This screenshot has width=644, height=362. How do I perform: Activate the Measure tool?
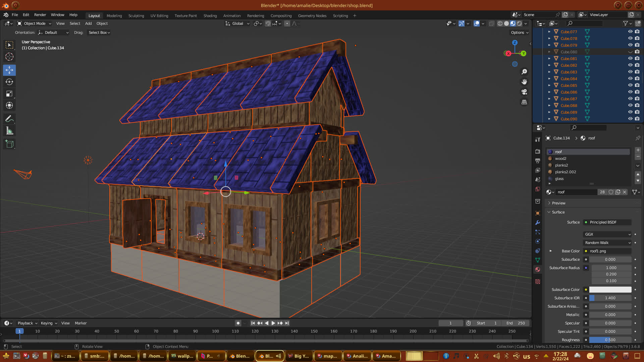point(9,131)
